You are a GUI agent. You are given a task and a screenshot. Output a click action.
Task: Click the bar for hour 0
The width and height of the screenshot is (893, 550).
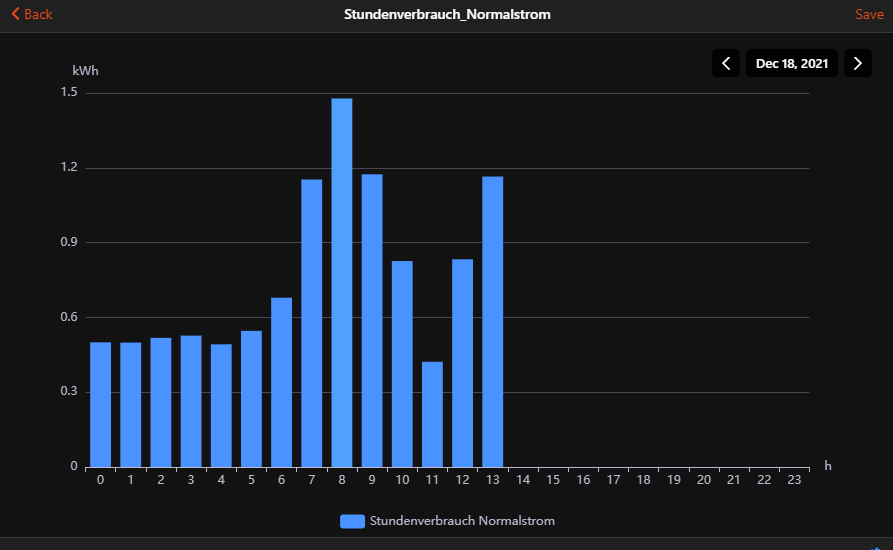(x=101, y=404)
